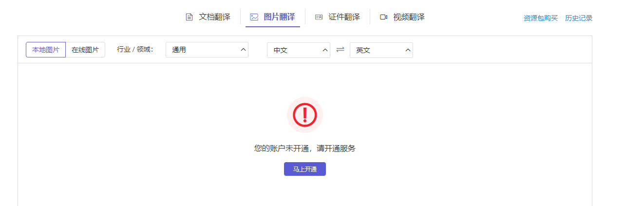Click the red exclamation warning icon
This screenshot has height=206, width=644.
click(305, 115)
